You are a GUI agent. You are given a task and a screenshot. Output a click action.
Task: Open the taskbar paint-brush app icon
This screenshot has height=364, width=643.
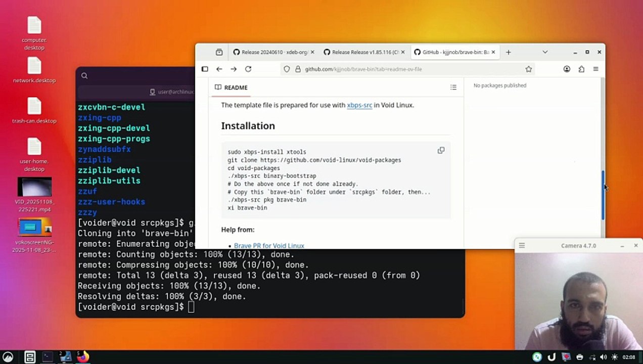point(65,357)
